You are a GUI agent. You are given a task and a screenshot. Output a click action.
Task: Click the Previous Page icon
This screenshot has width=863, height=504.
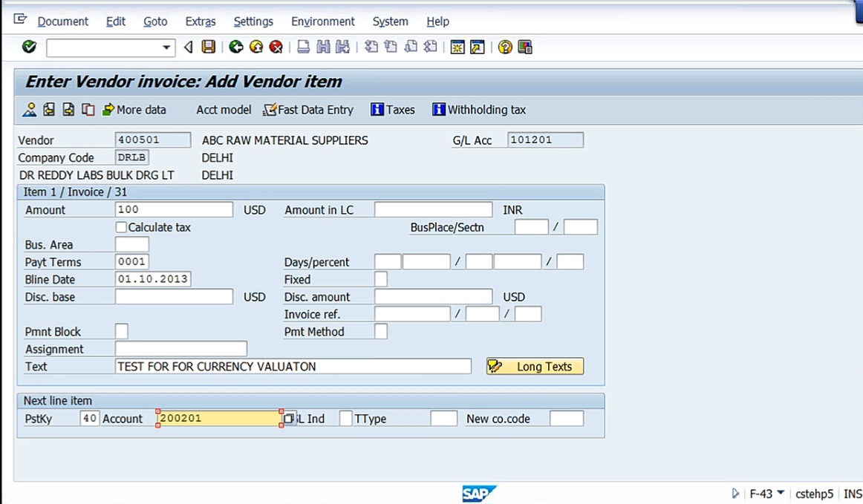391,47
